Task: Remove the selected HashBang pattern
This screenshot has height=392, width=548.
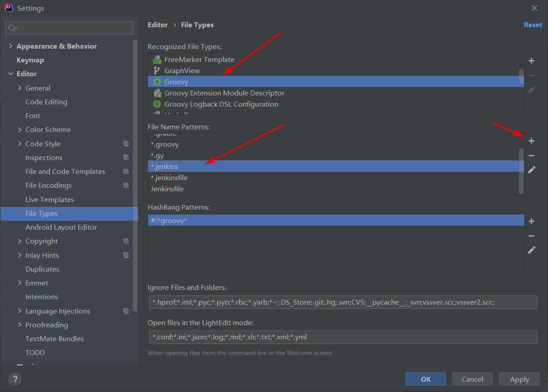Action: point(531,236)
